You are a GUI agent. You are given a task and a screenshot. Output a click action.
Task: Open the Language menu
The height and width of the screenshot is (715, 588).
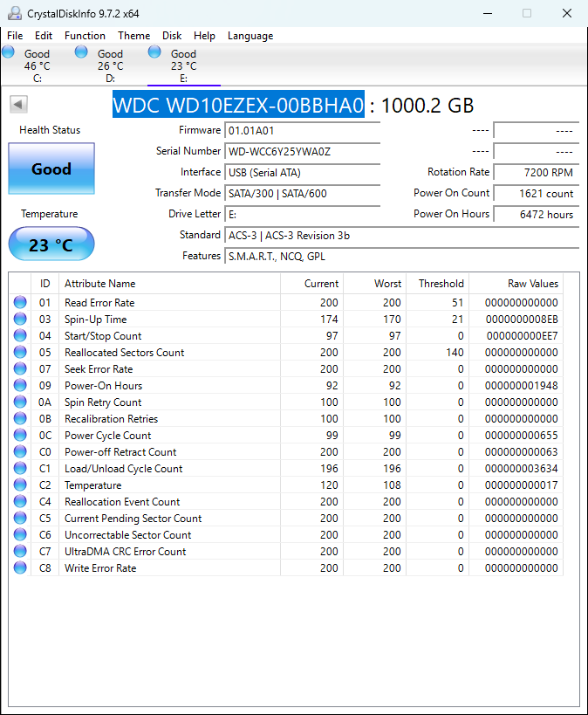250,36
